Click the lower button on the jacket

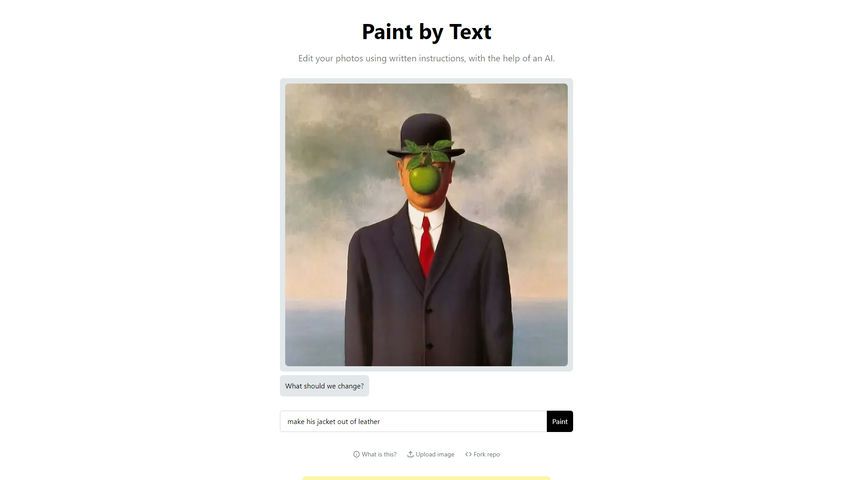[429, 346]
